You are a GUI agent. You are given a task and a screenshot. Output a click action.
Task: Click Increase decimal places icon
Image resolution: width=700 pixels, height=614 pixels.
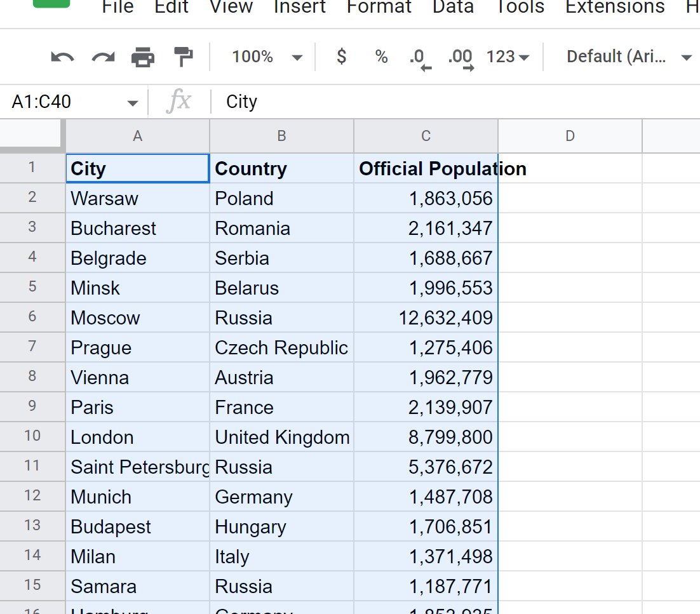pos(461,58)
